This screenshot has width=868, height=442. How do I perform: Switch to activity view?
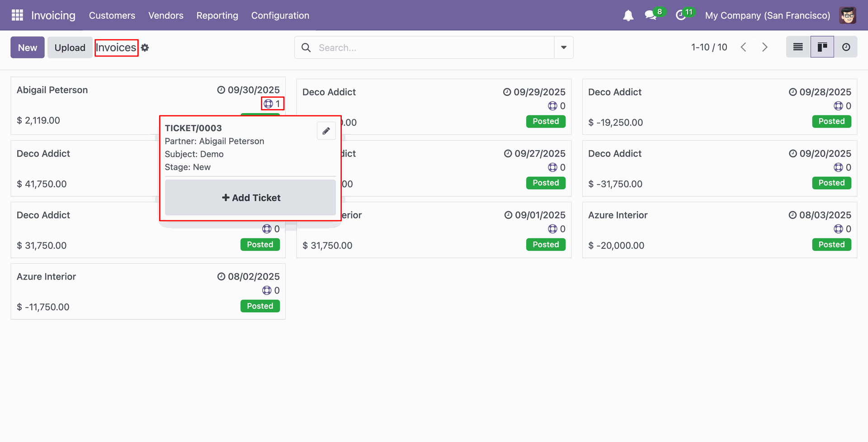tap(846, 47)
